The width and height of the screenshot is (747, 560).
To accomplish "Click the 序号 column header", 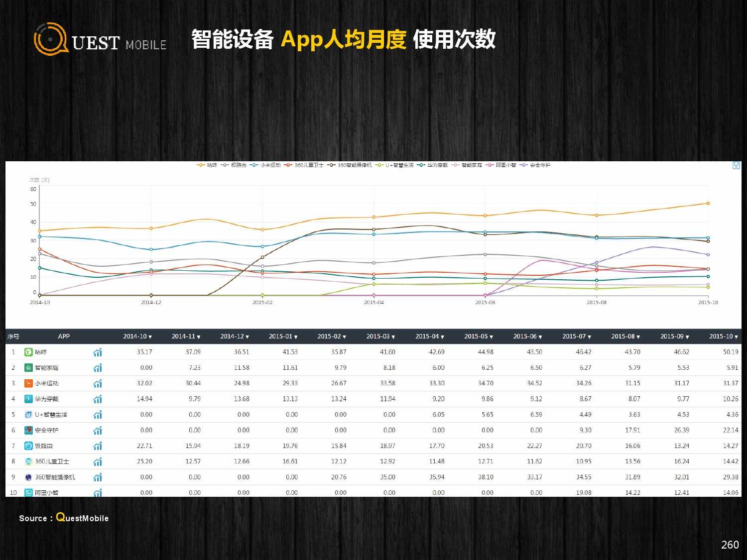I will point(13,336).
